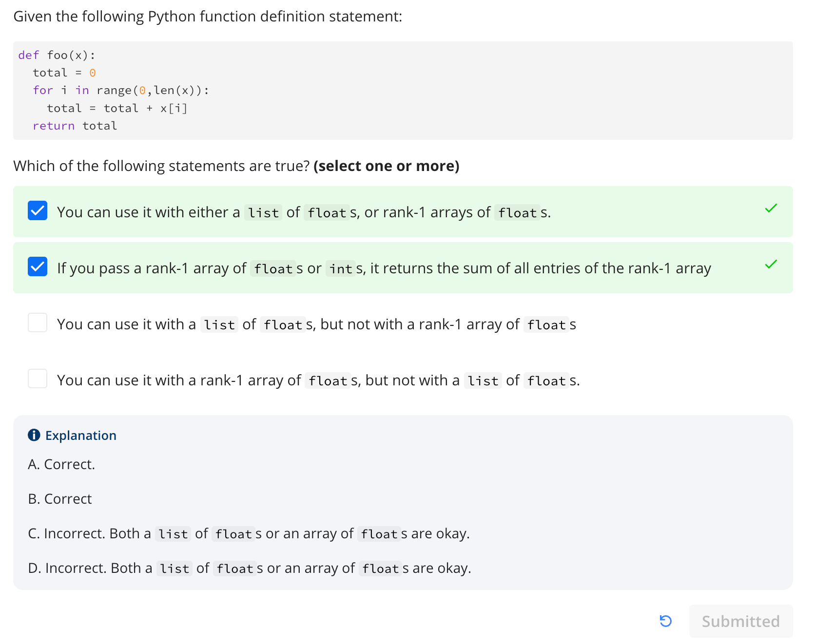
Task: Click the 'total = total + x[i]' line
Action: 117,108
